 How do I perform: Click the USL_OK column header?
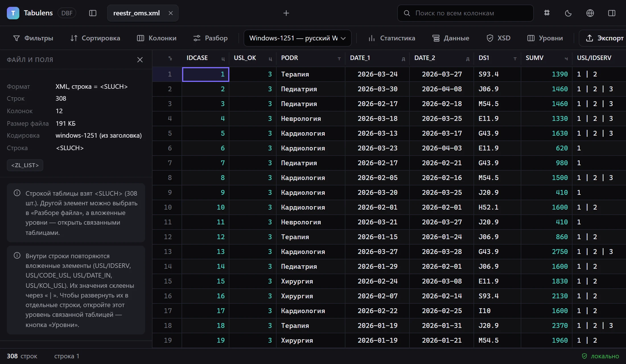[x=253, y=58]
